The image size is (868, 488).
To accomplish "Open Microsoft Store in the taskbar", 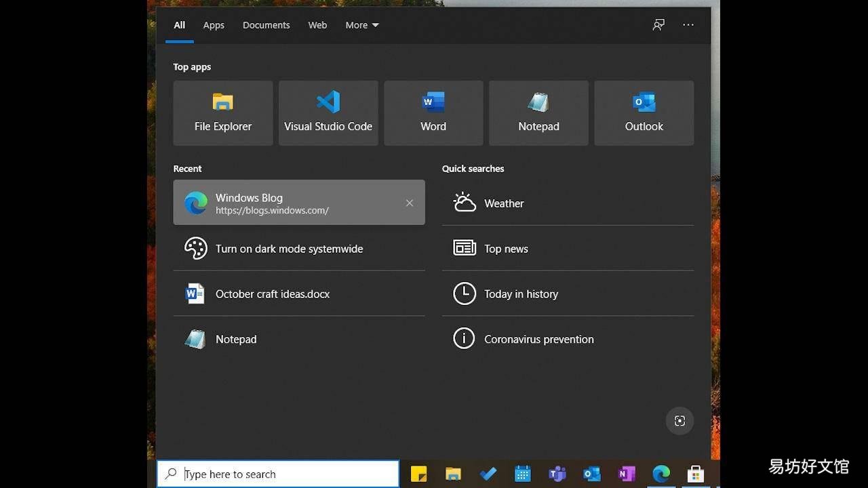I will point(696,474).
